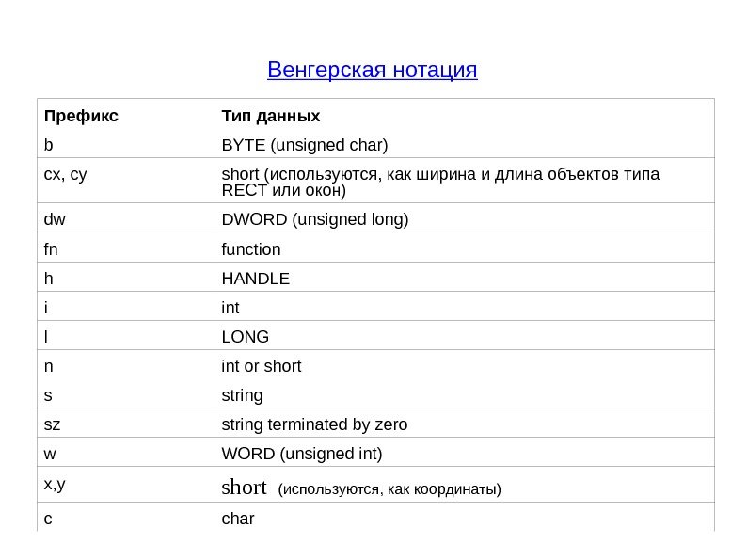Viewport: 747px width, 560px height.
Task: Click the x,y prefix cell
Action: point(55,485)
